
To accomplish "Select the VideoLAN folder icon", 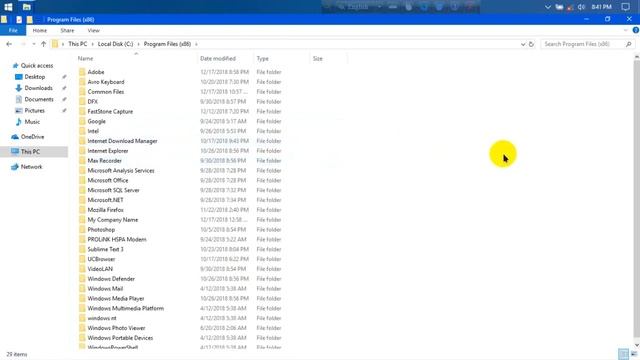I will [82, 269].
